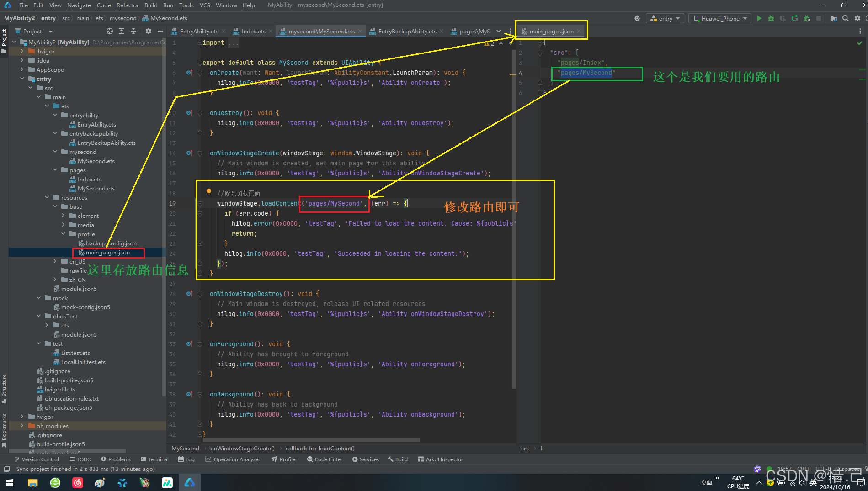Viewport: 868px width, 491px height.
Task: Open the DevEco Studio taskbar icon
Action: coord(190,482)
